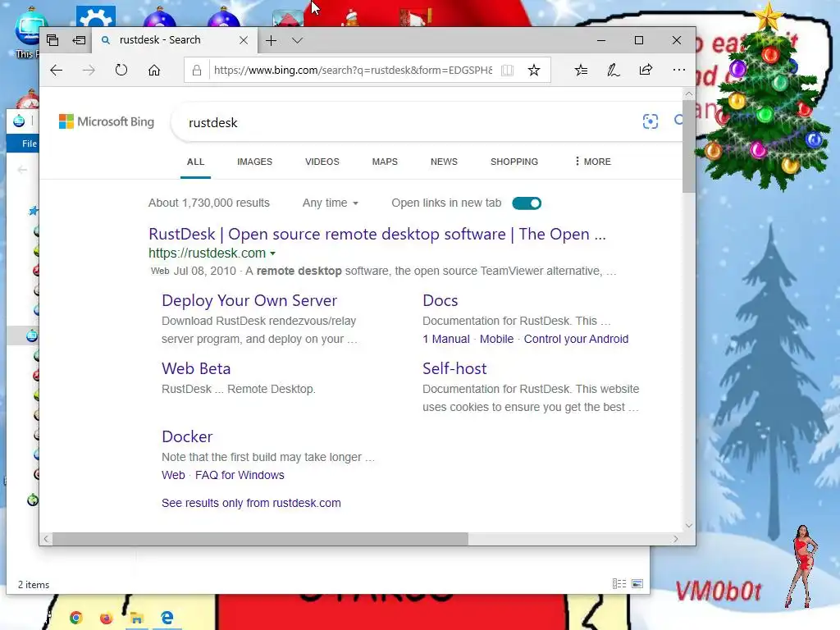Switch to the NEWS tab

(x=444, y=162)
